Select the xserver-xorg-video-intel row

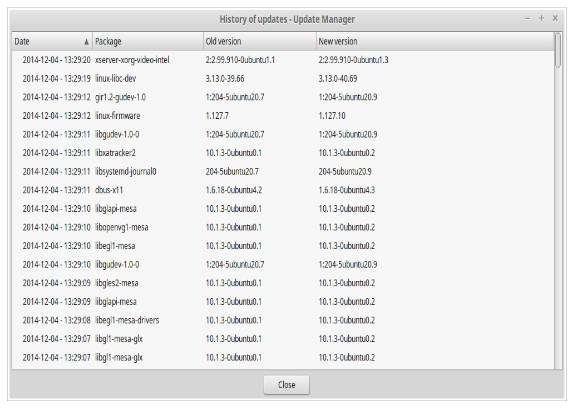283,60
